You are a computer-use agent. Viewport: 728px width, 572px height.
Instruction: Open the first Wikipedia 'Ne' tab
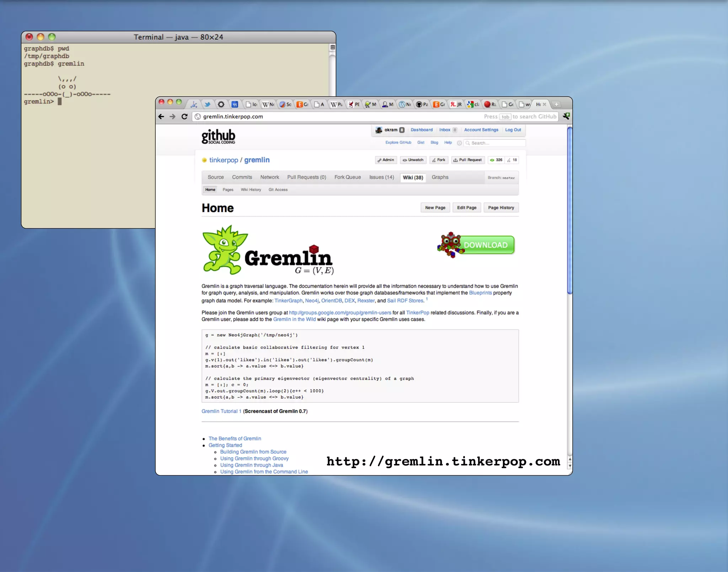point(268,104)
